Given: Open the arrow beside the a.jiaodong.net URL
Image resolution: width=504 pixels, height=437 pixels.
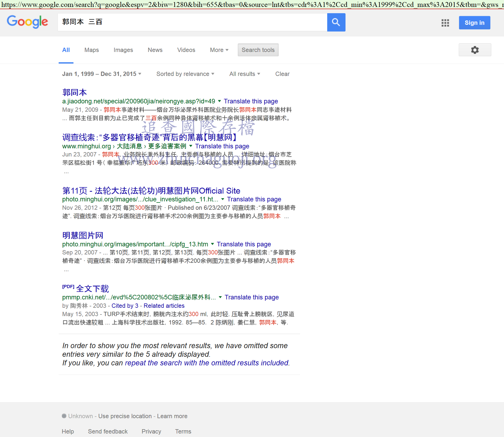Looking at the screenshot, I should click(x=220, y=101).
